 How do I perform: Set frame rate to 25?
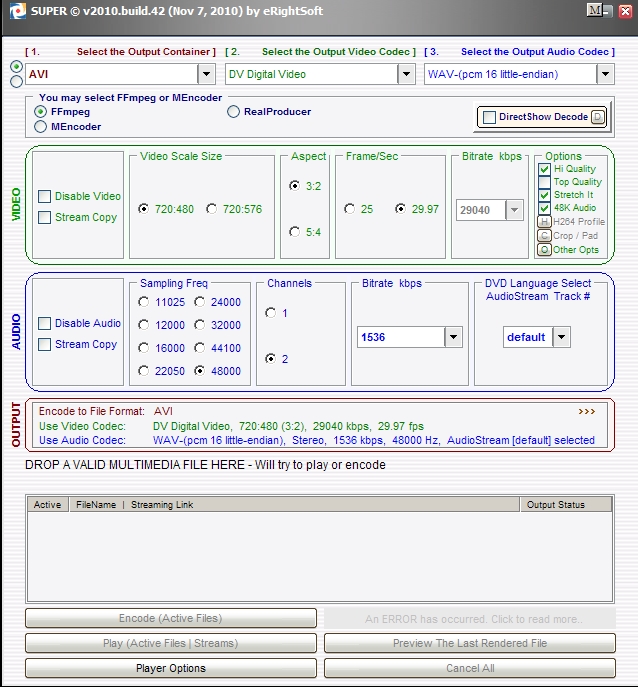click(349, 209)
